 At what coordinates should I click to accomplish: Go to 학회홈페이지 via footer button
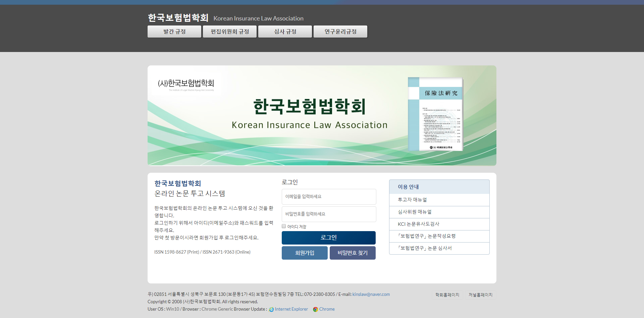pyautogui.click(x=447, y=295)
